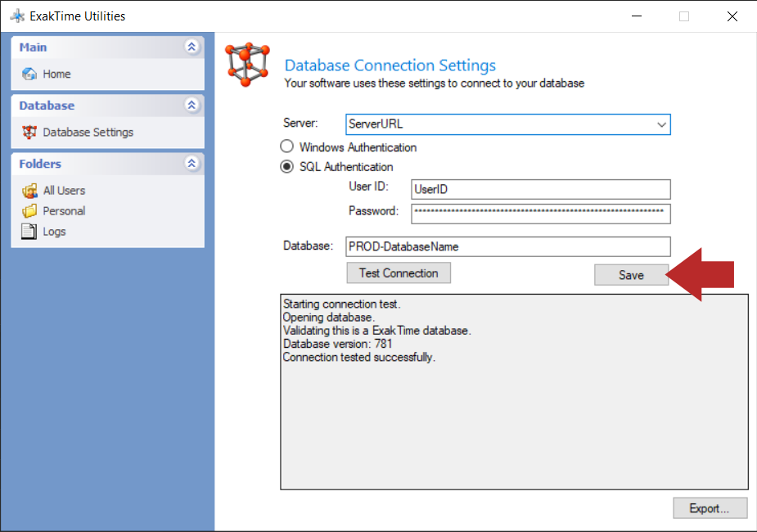Collapse the Database panel chevron
The width and height of the screenshot is (757, 532).
[x=192, y=105]
